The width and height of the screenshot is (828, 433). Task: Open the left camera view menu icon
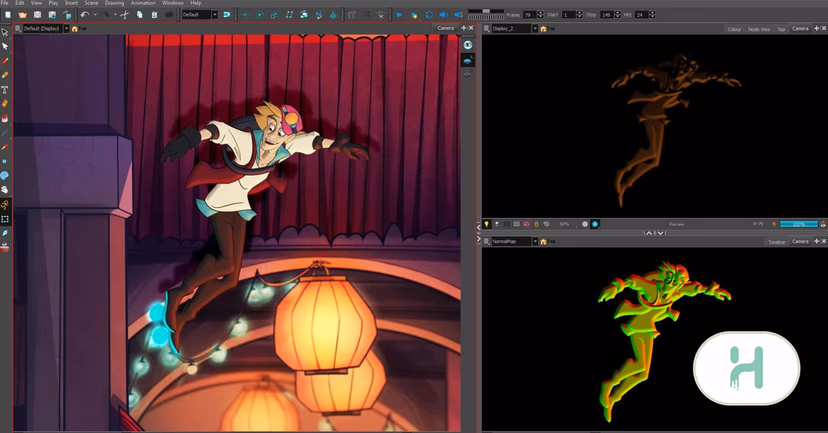[x=17, y=29]
